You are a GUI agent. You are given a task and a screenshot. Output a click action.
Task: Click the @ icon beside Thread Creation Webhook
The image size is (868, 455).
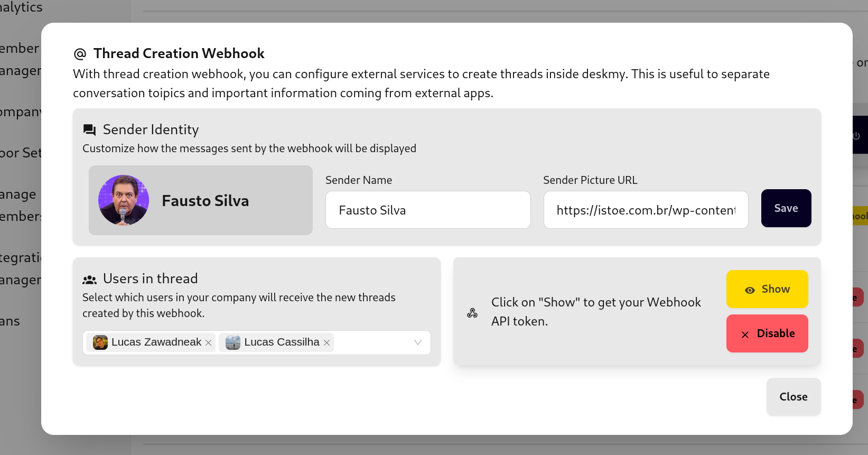pos(80,54)
